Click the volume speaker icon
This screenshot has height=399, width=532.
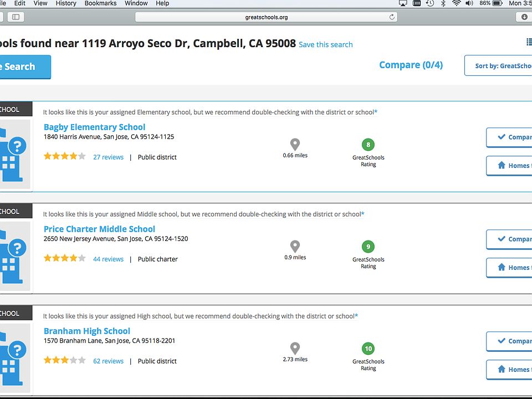[x=469, y=3]
